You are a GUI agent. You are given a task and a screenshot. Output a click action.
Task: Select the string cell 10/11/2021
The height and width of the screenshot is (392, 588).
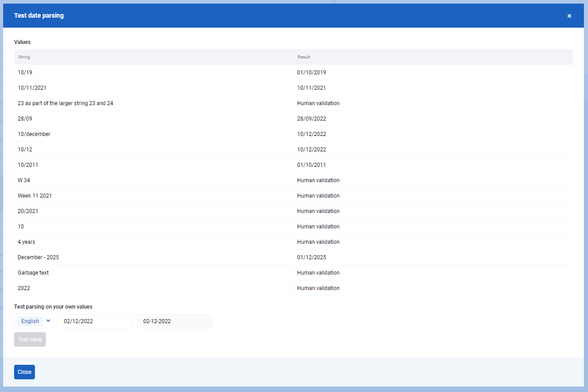point(32,88)
